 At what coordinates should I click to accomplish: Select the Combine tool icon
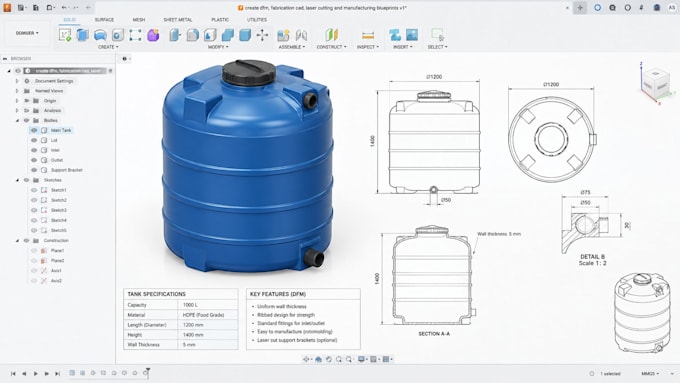228,35
